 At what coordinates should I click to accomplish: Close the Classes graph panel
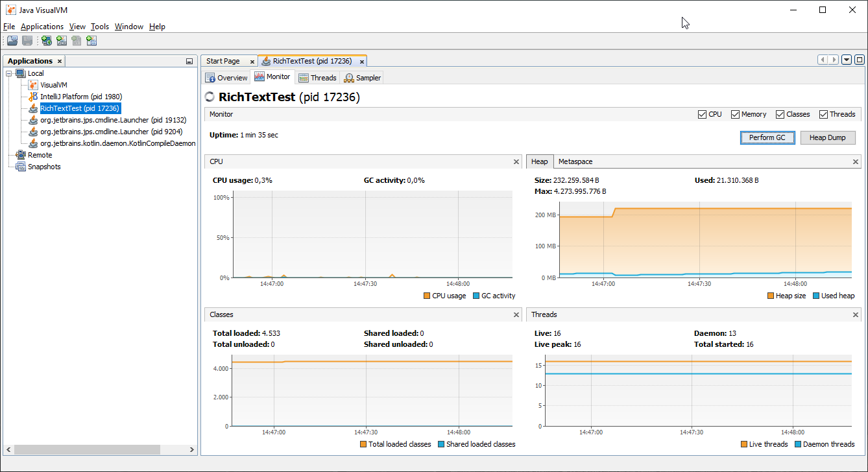(516, 314)
